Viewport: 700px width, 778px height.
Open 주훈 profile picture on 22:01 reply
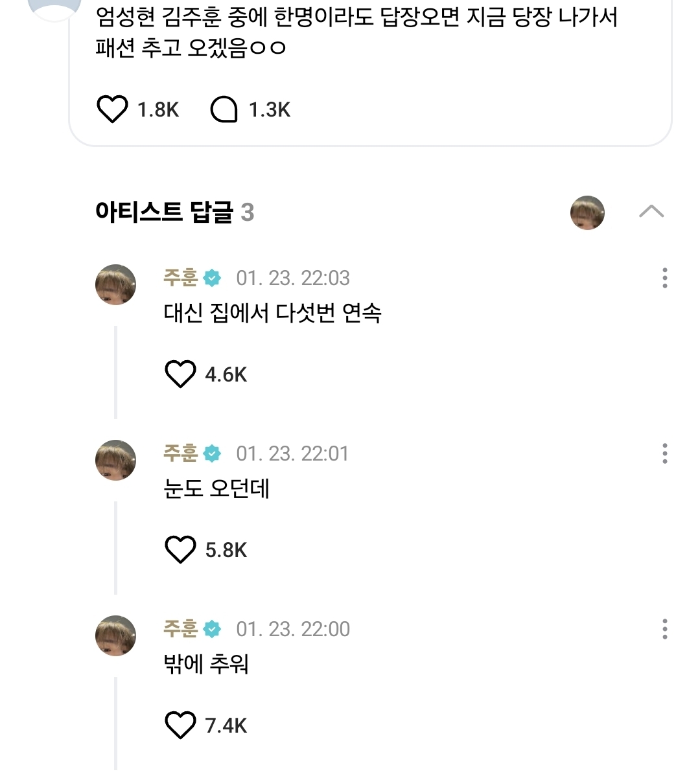pos(116,460)
